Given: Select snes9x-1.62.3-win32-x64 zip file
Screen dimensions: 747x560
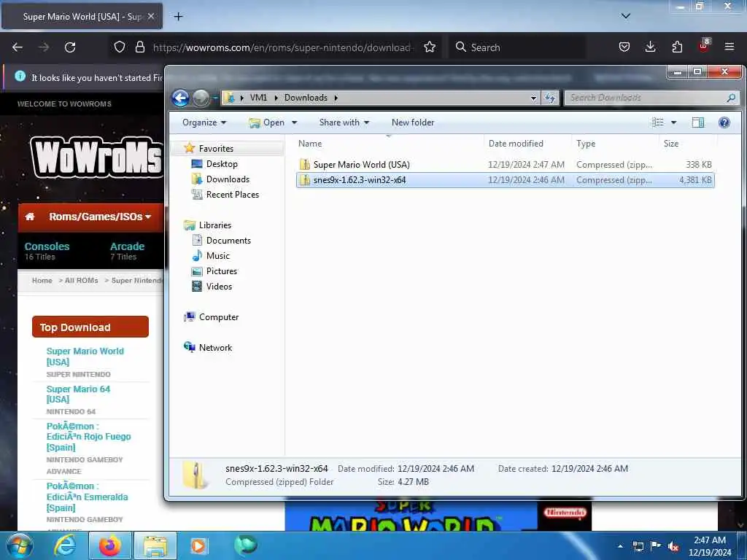Looking at the screenshot, I should [505, 180].
